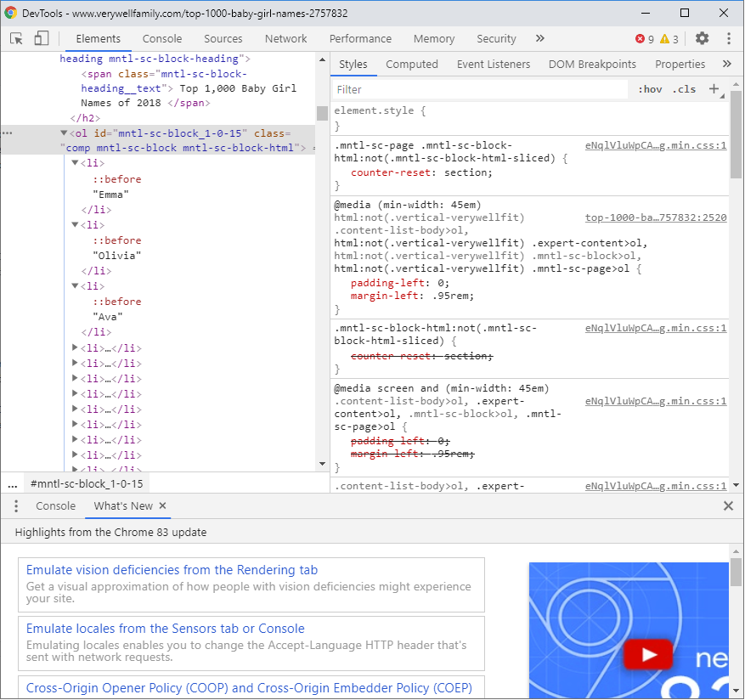Screen dimensions: 745x700
Task: Click breadcrumb ellipsis beside #mntl-sc-block_1-0-15
Action: 13,484
